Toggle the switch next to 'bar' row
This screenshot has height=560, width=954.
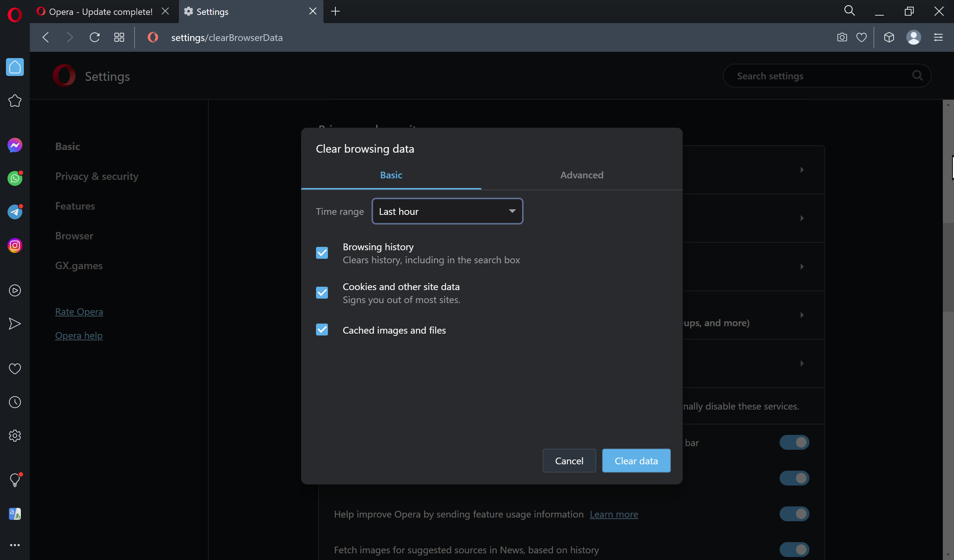(x=794, y=442)
